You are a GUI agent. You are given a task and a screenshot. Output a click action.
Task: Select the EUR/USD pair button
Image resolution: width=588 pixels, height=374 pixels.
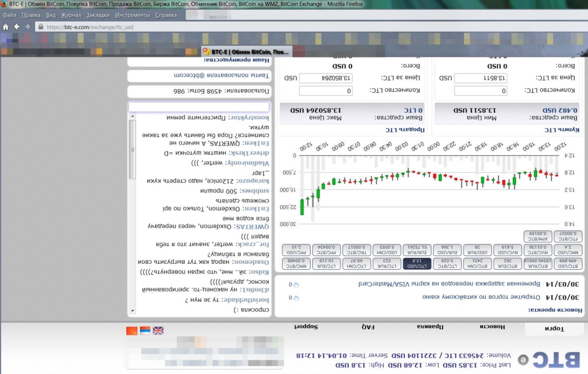[x=447, y=249]
